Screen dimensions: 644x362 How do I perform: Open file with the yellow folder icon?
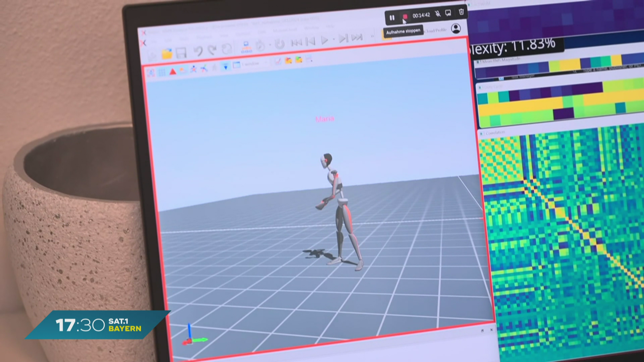tap(167, 54)
